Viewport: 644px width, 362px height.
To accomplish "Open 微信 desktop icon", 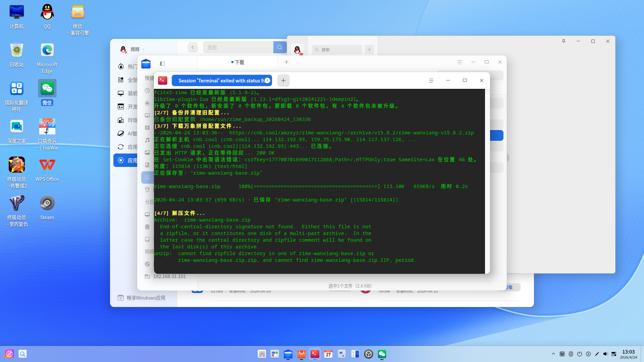I will pyautogui.click(x=47, y=93).
